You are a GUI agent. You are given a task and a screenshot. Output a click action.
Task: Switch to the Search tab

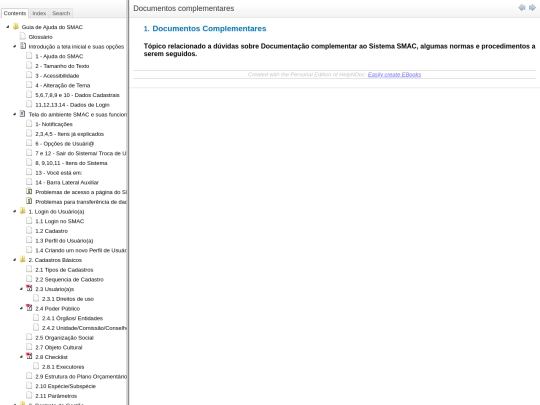[61, 13]
